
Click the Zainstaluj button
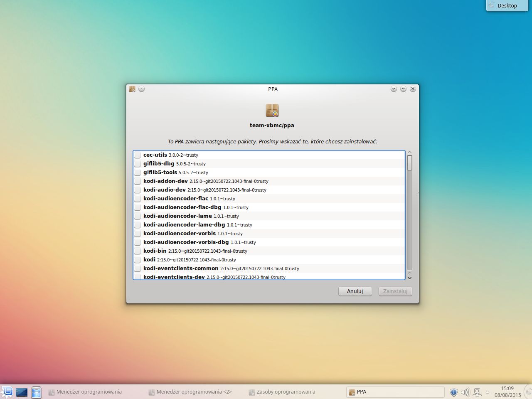(x=395, y=291)
